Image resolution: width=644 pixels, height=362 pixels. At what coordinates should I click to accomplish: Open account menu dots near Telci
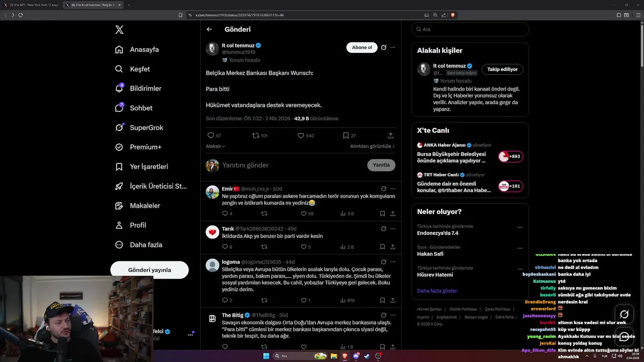(x=190, y=334)
